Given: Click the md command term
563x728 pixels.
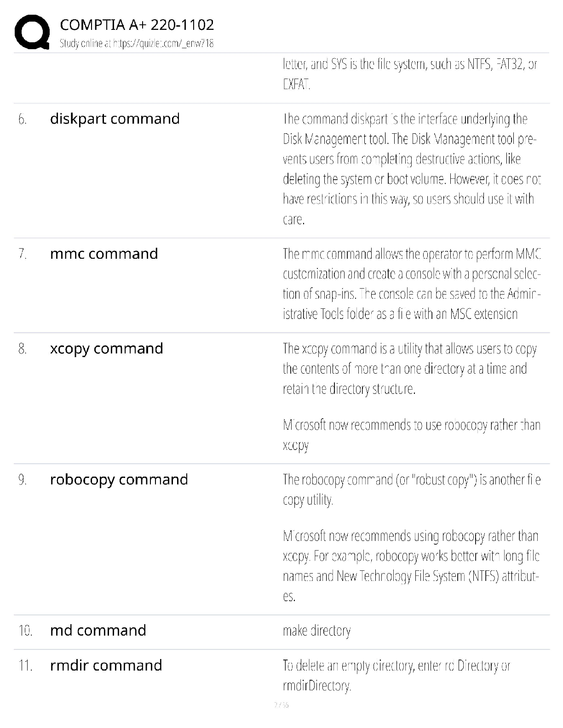Looking at the screenshot, I should (x=98, y=630).
